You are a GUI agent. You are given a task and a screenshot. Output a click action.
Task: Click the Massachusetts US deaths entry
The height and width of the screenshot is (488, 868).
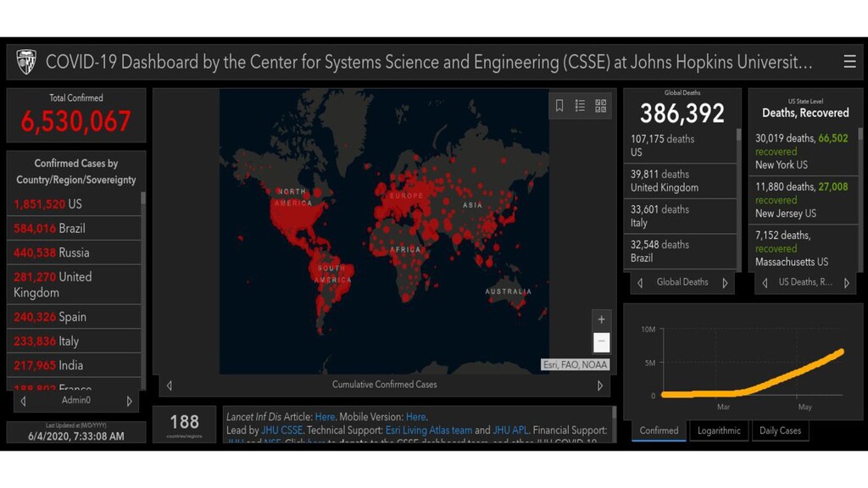(x=804, y=248)
